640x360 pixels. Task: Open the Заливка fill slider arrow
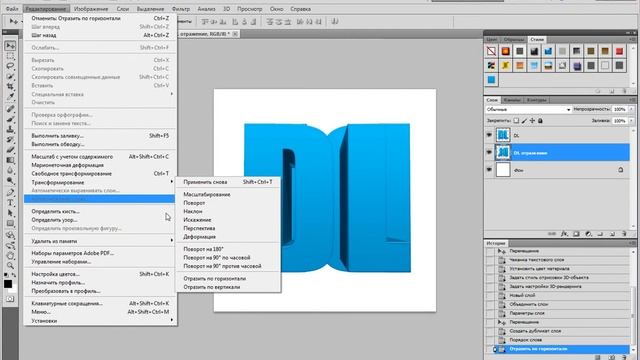(x=631, y=121)
